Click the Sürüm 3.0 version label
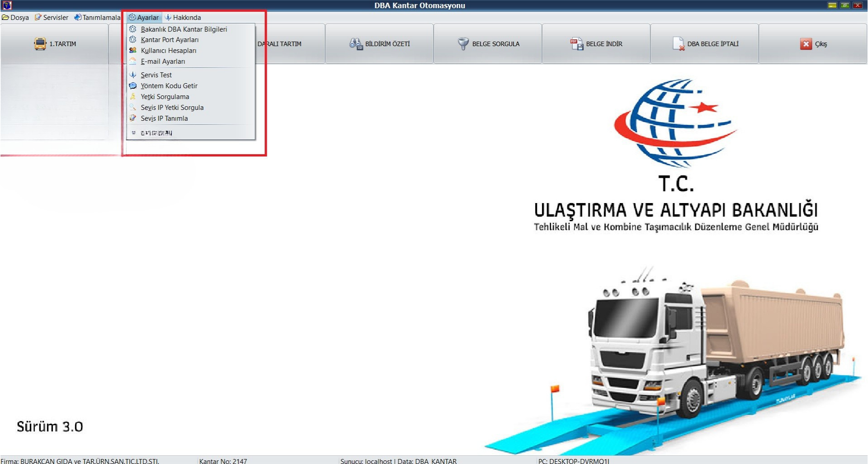The width and height of the screenshot is (868, 464). click(50, 426)
